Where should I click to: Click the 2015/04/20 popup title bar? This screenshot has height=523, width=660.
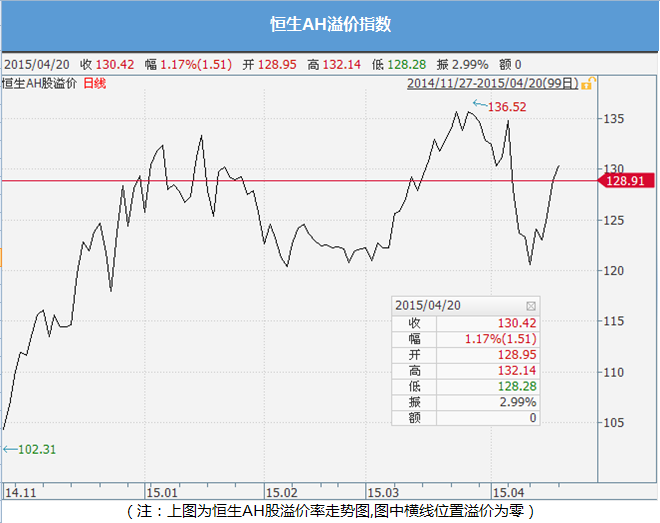(x=466, y=305)
